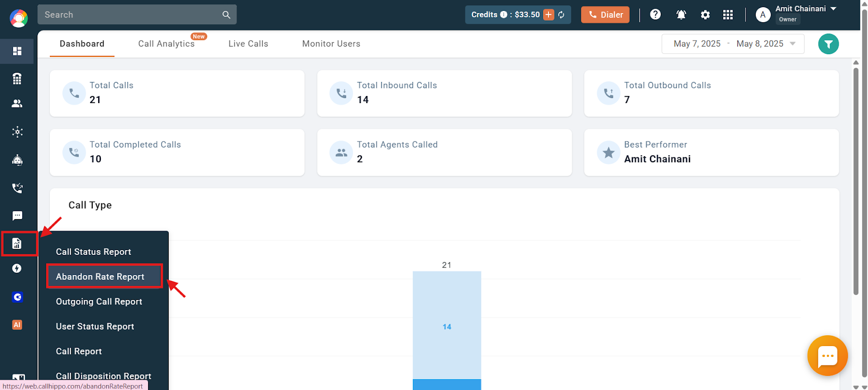Open the blue circular G sidebar icon
This screenshot has width=868, height=390.
17,297
